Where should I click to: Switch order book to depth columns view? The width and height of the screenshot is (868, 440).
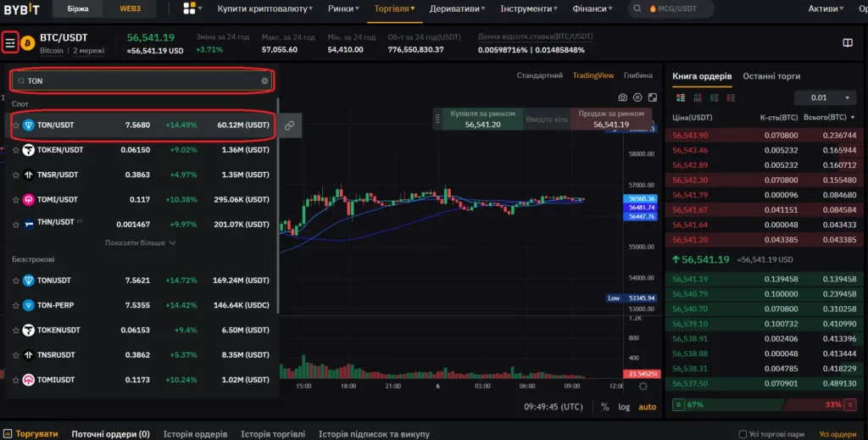click(x=698, y=98)
